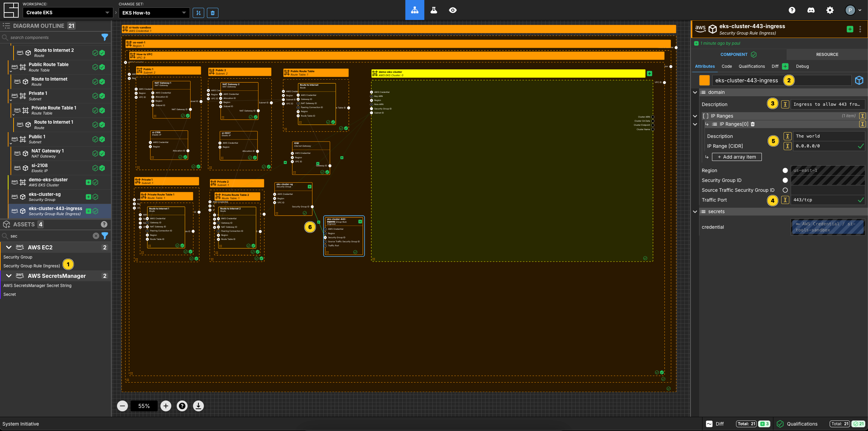Select Security Group Rule (Ingress) asset
868x431 pixels.
tap(32, 266)
